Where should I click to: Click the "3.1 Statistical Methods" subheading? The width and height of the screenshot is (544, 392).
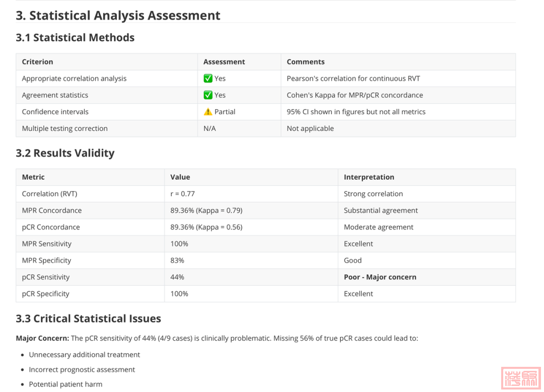[75, 38]
